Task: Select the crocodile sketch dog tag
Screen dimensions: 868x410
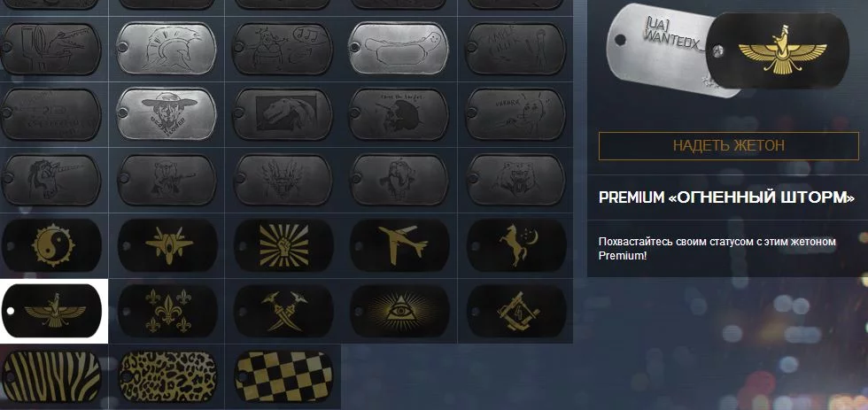Action: [x=51, y=49]
